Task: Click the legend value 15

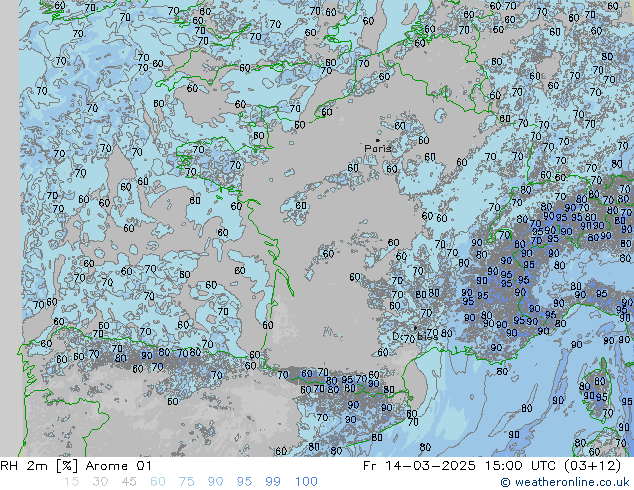Action: [x=71, y=482]
